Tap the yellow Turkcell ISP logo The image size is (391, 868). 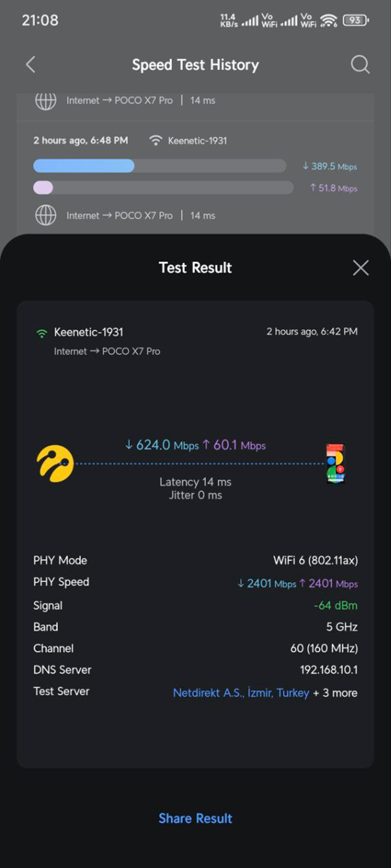pos(55,464)
